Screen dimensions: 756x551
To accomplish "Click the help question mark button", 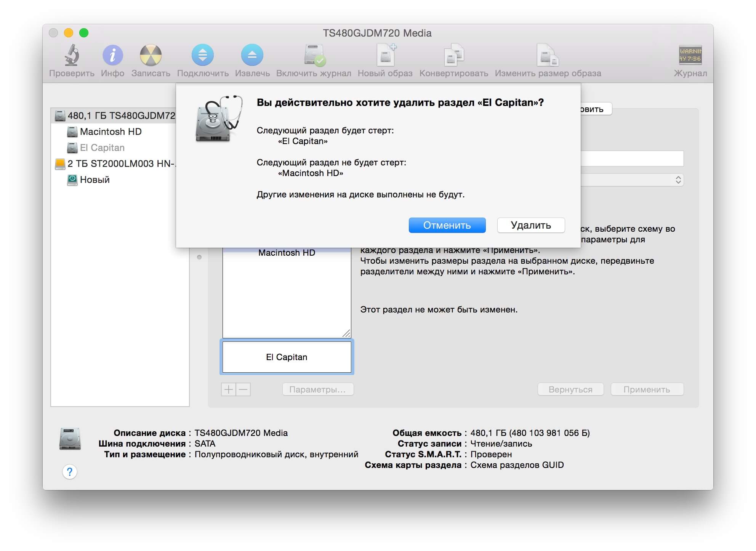I will (69, 472).
